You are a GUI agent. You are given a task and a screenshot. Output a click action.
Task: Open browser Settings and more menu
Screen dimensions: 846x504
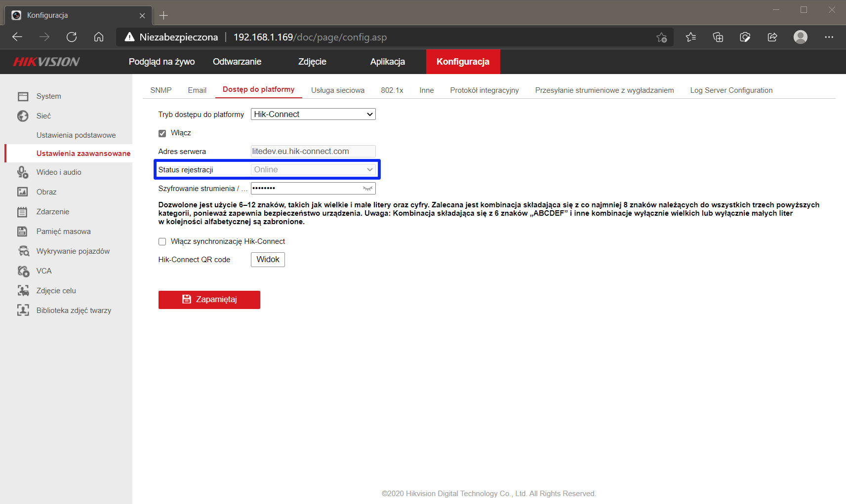pos(829,37)
